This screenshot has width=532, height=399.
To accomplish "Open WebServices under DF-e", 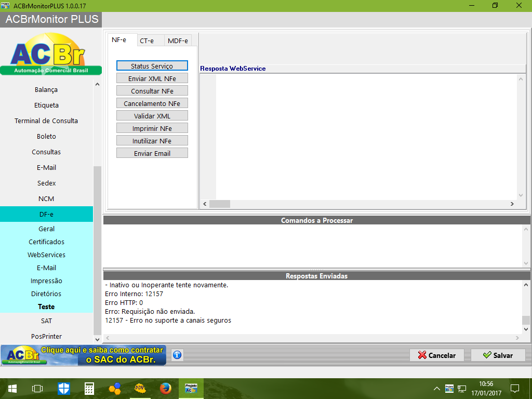I will [46, 255].
